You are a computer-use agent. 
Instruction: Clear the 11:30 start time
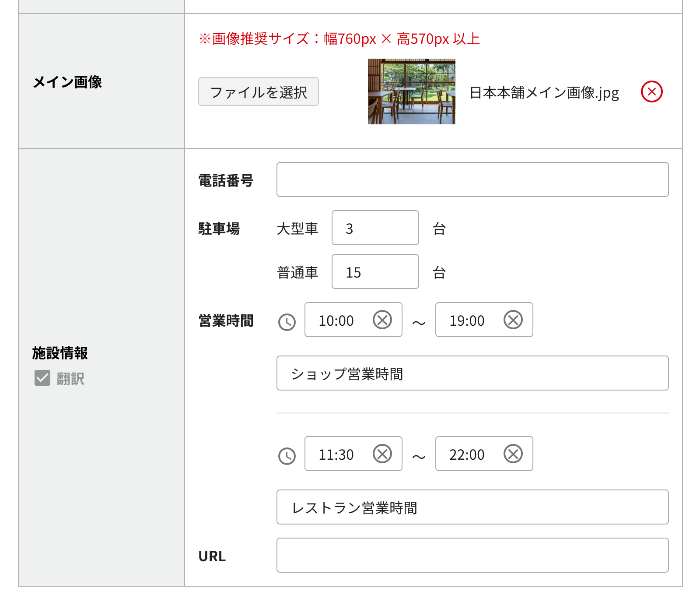[x=382, y=454]
